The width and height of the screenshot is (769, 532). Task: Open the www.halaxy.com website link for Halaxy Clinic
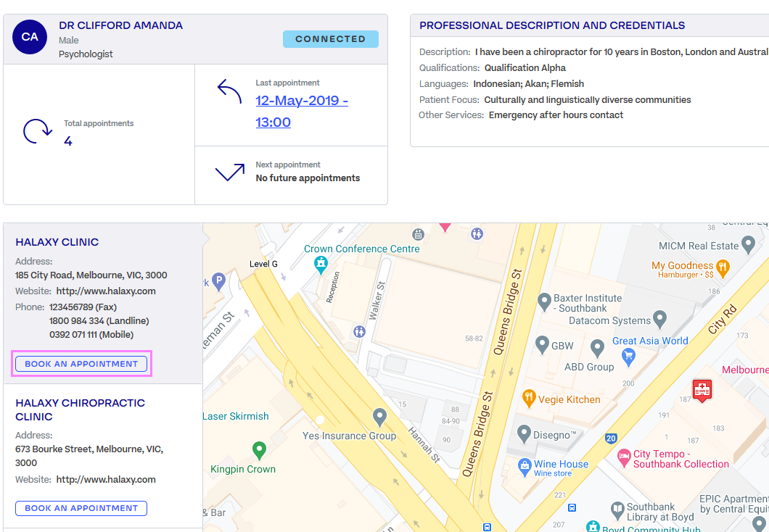tap(104, 290)
